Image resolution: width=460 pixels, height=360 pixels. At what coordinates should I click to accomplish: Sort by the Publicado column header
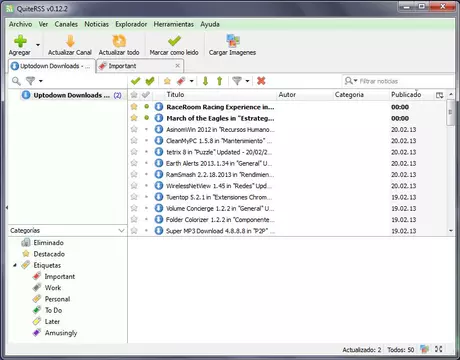406,95
